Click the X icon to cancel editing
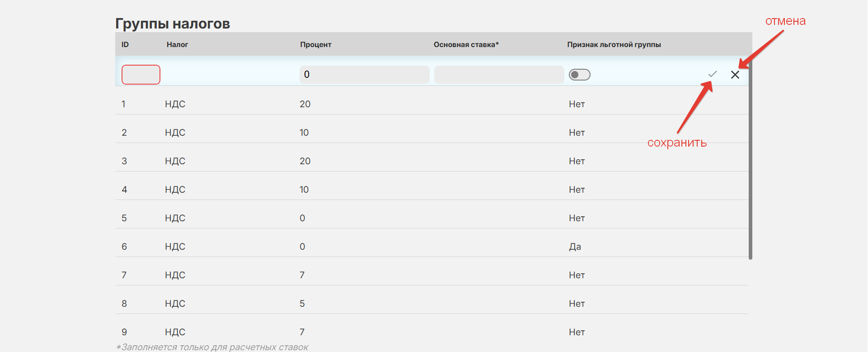This screenshot has height=352, width=868. click(735, 75)
